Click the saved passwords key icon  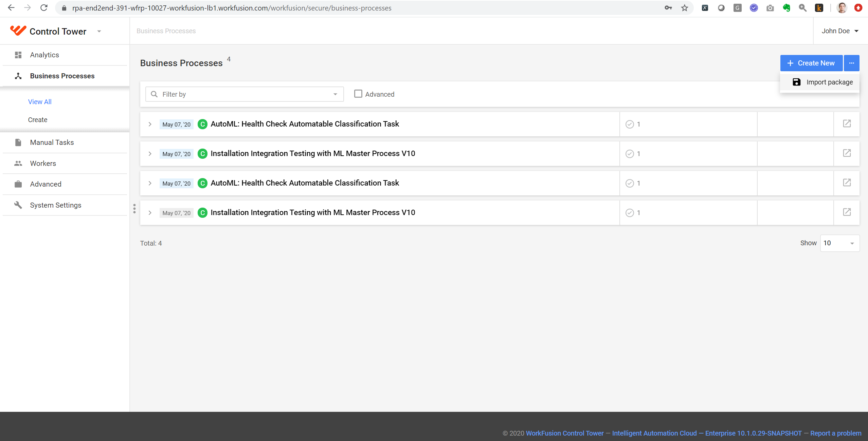coord(668,8)
